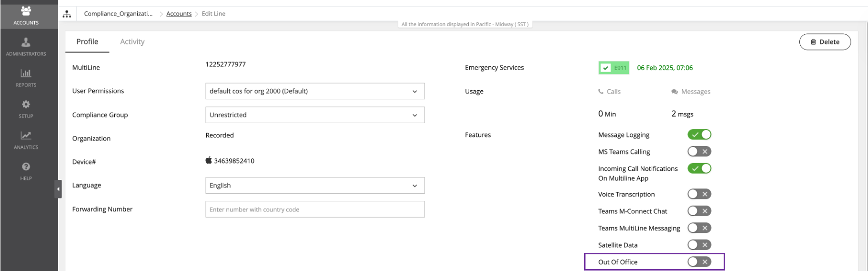Open the User Permissions dropdown
This screenshot has height=271, width=868.
pyautogui.click(x=314, y=91)
